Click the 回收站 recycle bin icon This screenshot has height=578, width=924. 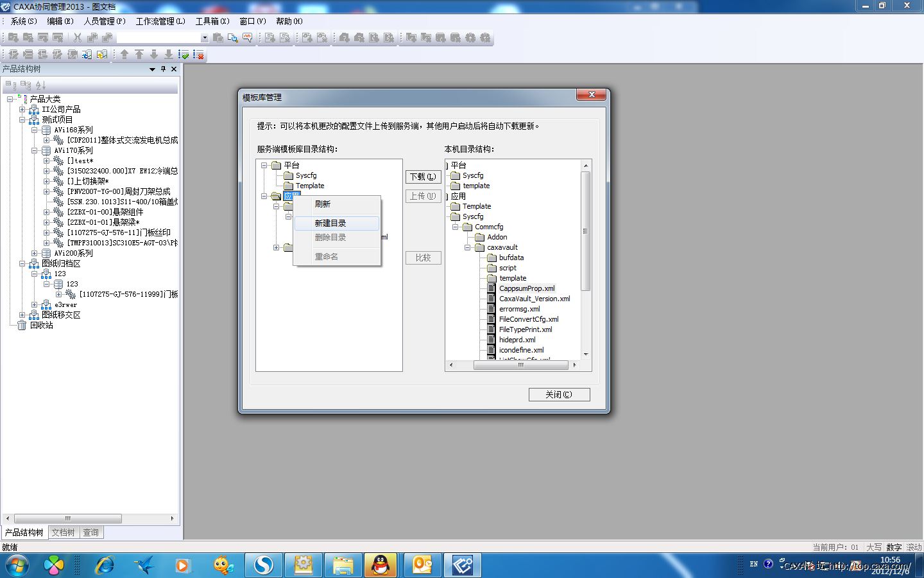[x=22, y=325]
